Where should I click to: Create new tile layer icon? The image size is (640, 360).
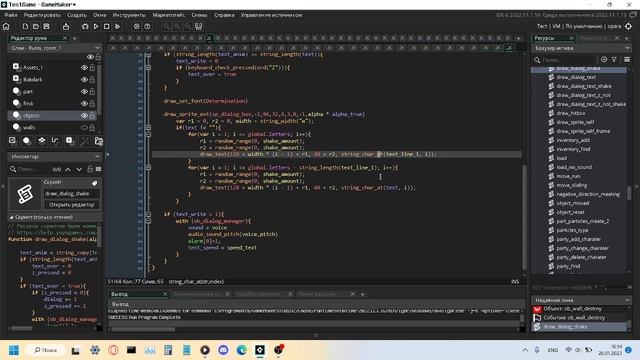(x=42, y=141)
